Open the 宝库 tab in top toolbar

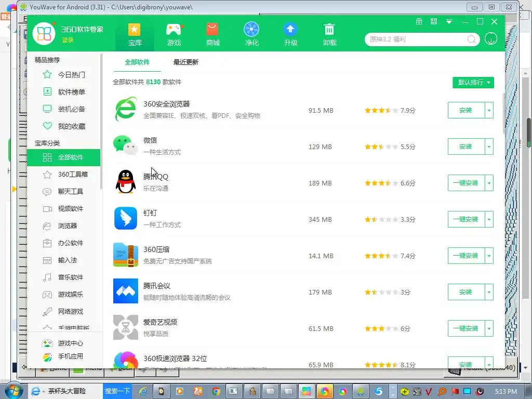[135, 34]
